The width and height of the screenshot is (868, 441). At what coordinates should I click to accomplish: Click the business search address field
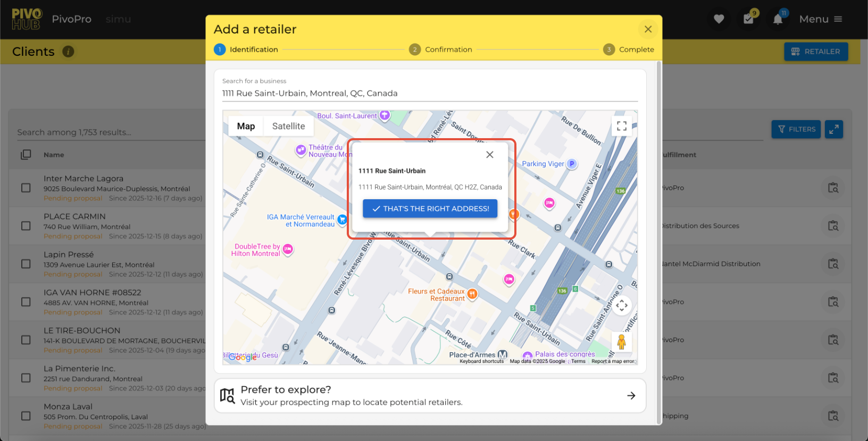coord(430,94)
